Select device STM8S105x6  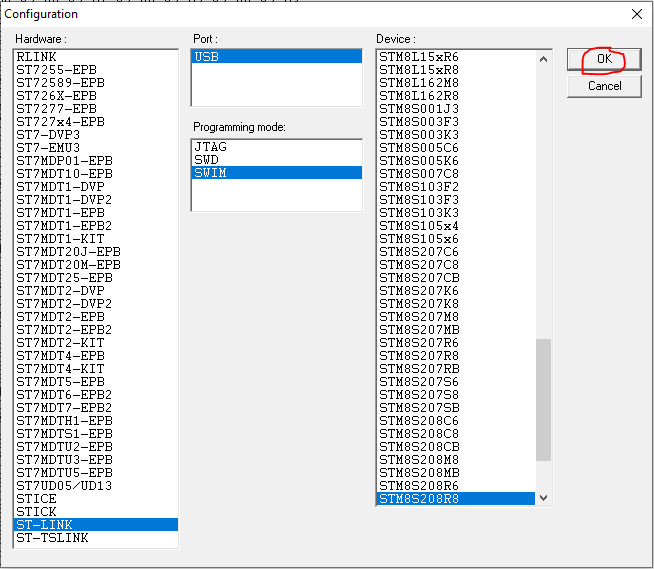456,239
